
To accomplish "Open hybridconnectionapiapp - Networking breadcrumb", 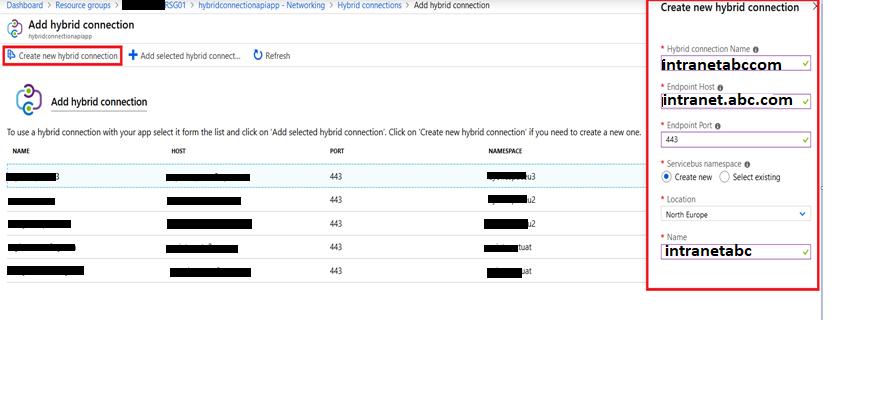I will tap(262, 5).
